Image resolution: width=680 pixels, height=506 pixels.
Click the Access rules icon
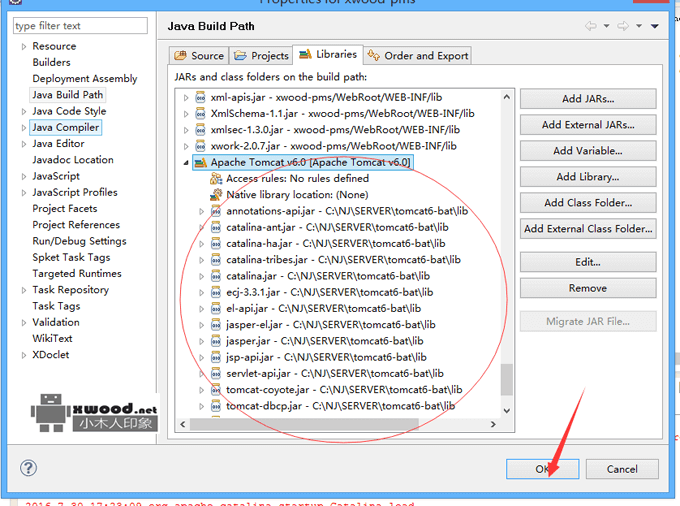(x=216, y=179)
